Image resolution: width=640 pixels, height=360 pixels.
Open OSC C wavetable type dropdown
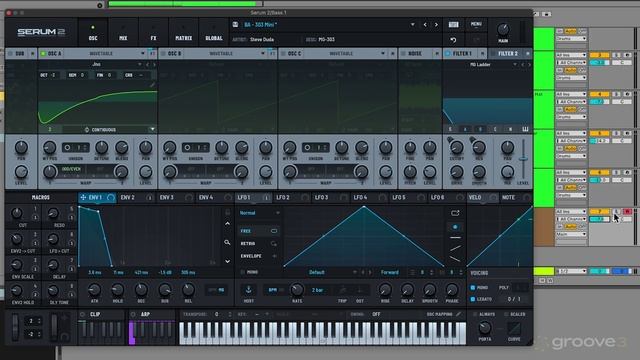click(x=382, y=53)
